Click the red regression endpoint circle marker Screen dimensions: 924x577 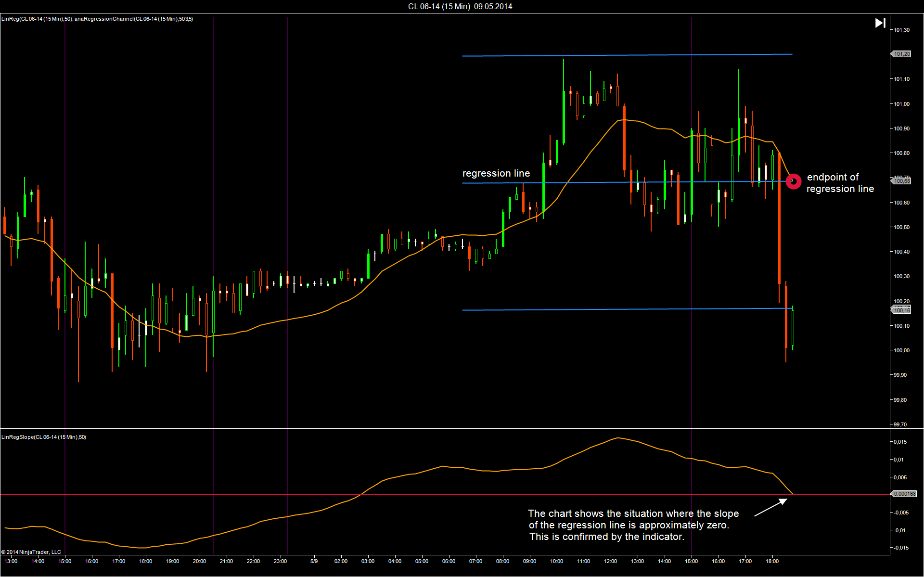[793, 181]
